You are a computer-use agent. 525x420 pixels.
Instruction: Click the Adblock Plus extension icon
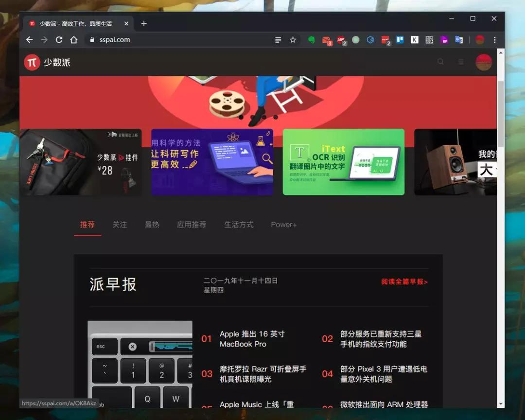(x=341, y=40)
